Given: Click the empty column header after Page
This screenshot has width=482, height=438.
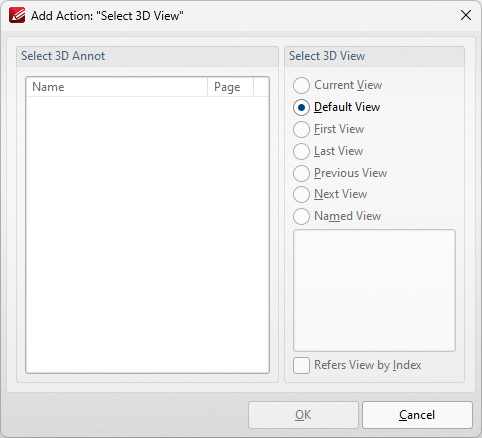Looking at the screenshot, I should point(261,87).
